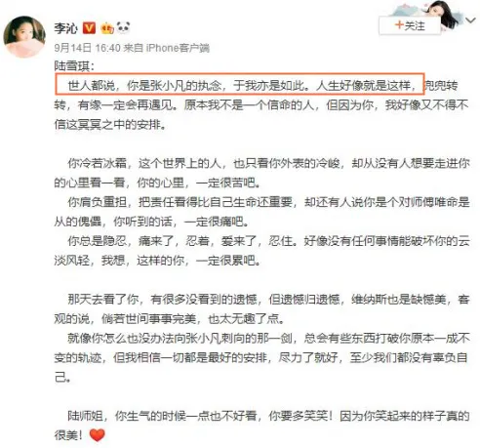Click the orange-outlined sentence 世人都说
This screenshot has height=448, width=480.
(240, 84)
